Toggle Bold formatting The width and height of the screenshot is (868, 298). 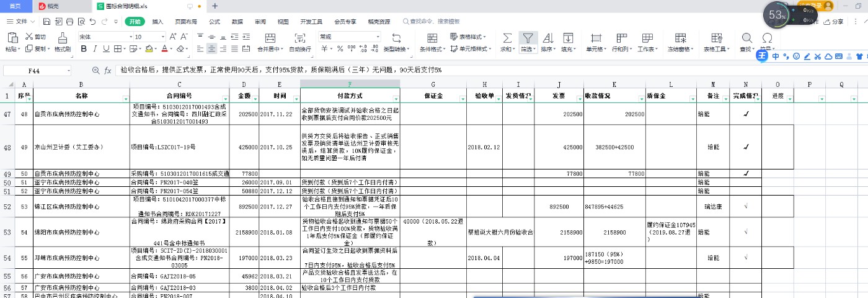click(83, 49)
